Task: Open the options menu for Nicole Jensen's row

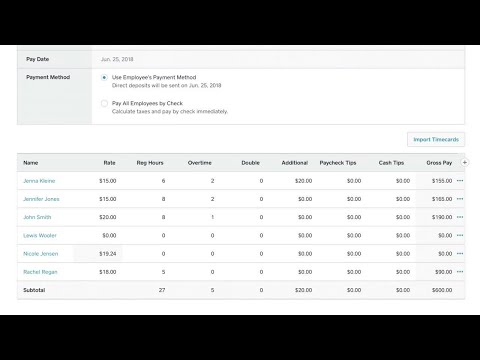Action: 460,254
